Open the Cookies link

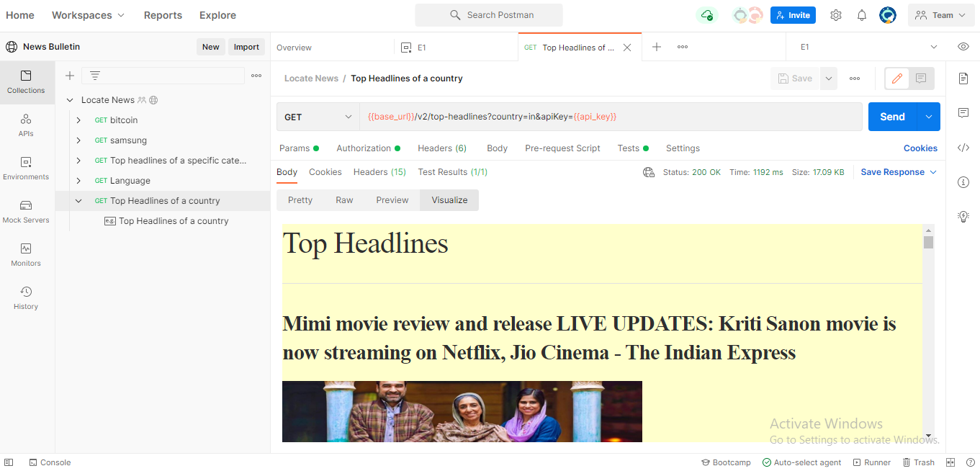pos(920,148)
